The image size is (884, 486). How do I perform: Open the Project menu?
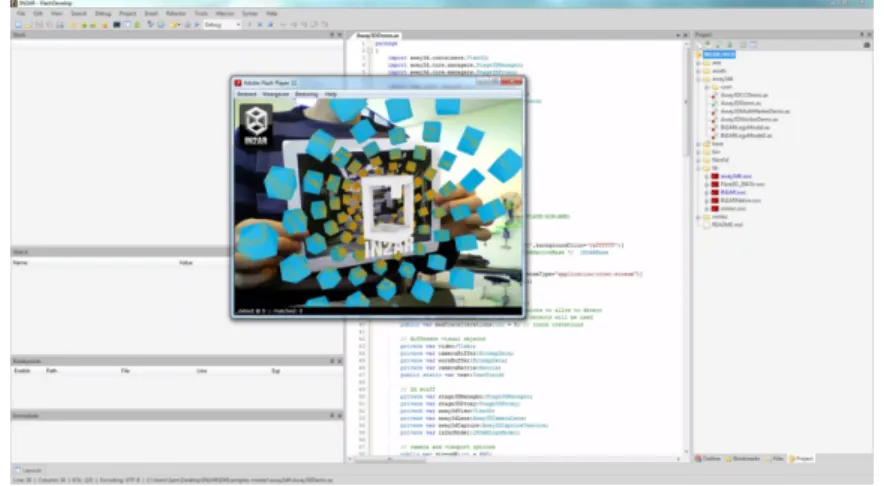(127, 13)
